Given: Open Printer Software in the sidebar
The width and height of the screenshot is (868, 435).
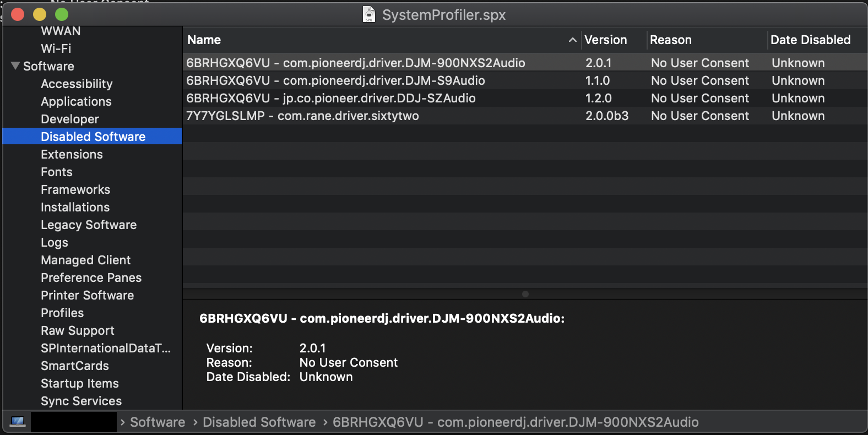Looking at the screenshot, I should pos(88,295).
